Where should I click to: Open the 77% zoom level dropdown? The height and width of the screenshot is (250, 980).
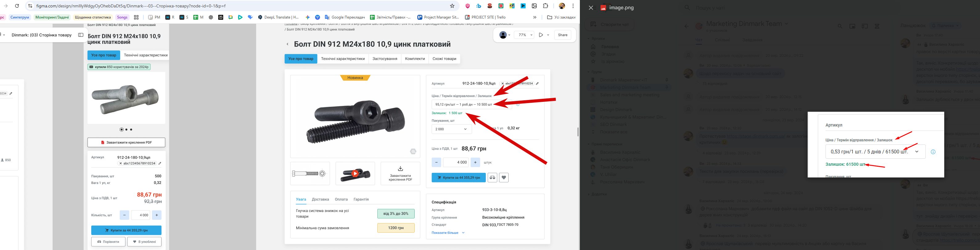[x=524, y=35]
